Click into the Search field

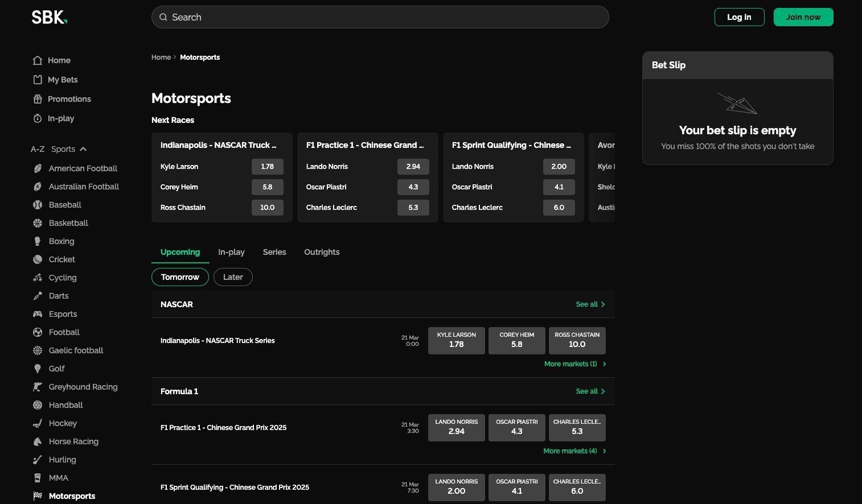coord(380,17)
